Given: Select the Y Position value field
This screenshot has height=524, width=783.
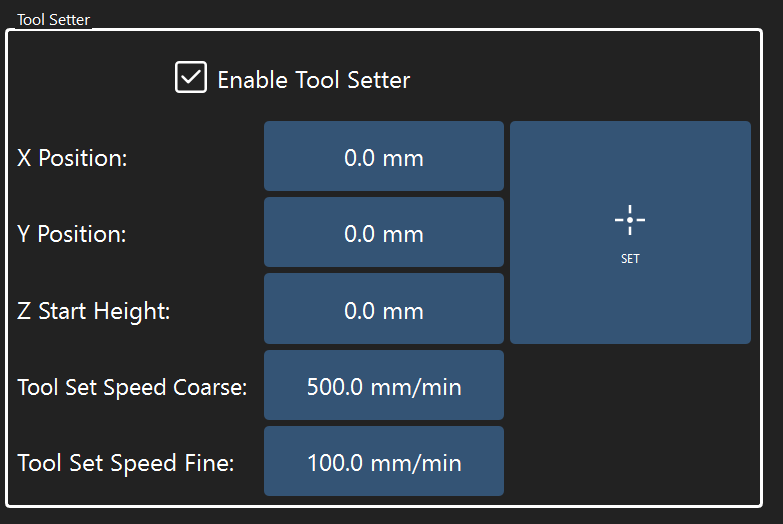Looking at the screenshot, I should (x=384, y=233).
